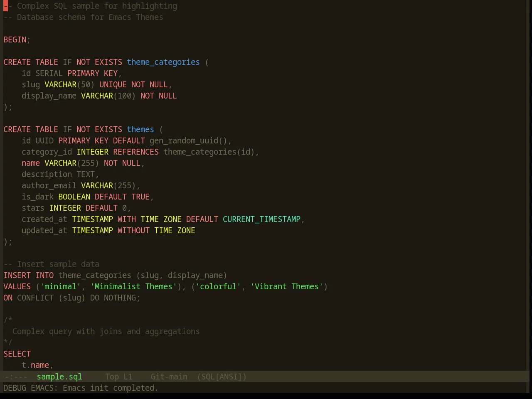Click stars column name
Screen dimensions: 532x399
33,208
